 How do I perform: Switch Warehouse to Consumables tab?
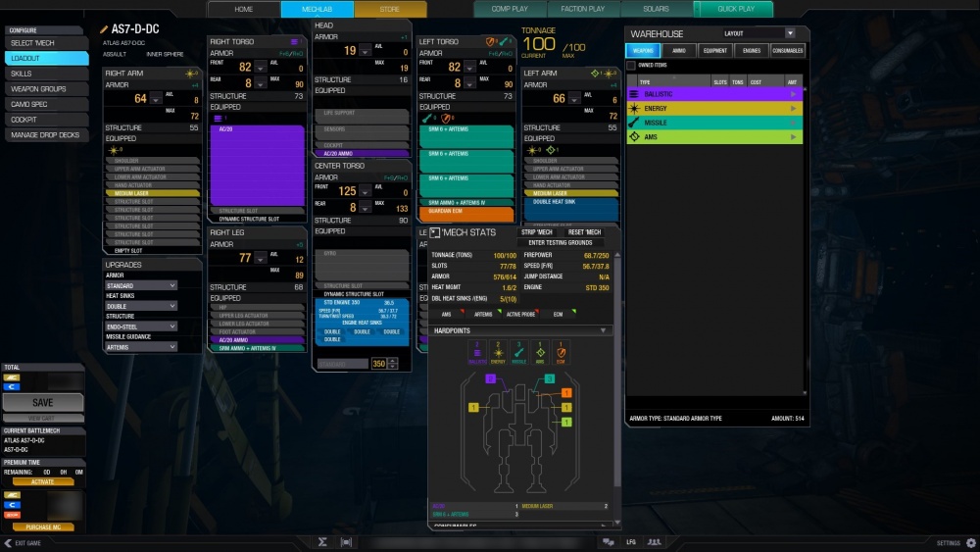click(x=788, y=51)
